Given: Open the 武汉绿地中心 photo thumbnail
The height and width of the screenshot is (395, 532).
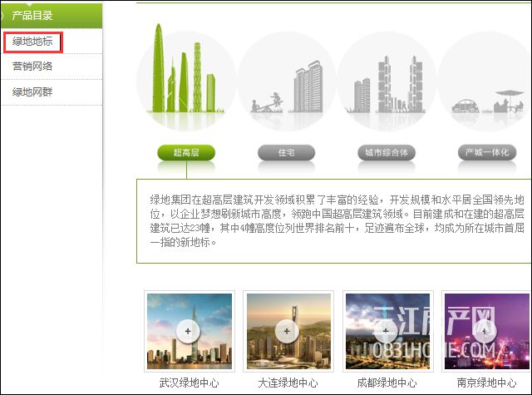Looking at the screenshot, I should [190, 331].
